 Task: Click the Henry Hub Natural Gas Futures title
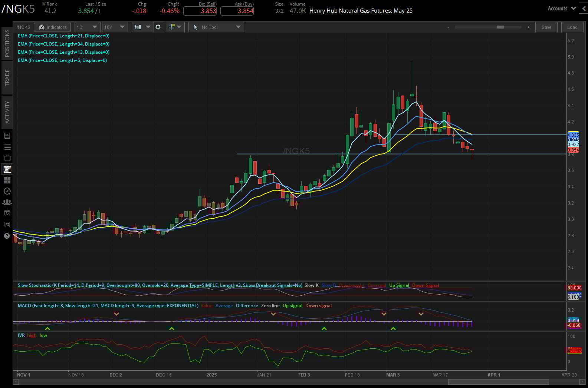coord(361,11)
